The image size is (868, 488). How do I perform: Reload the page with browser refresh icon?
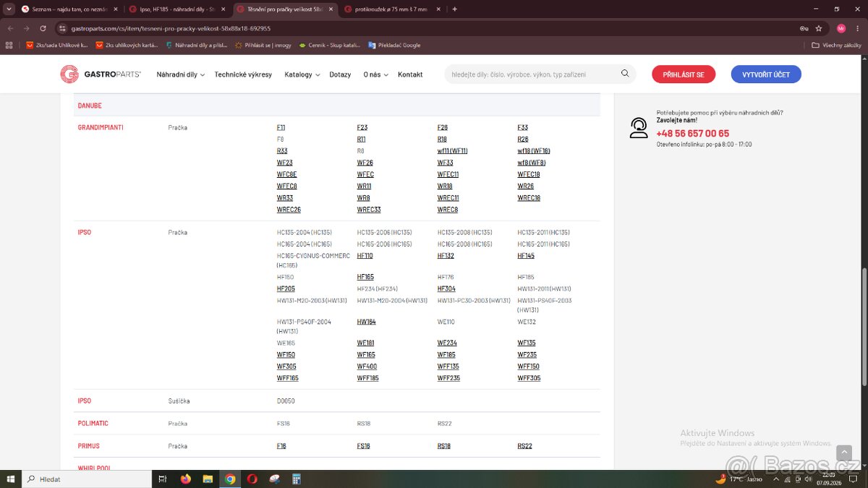point(43,28)
